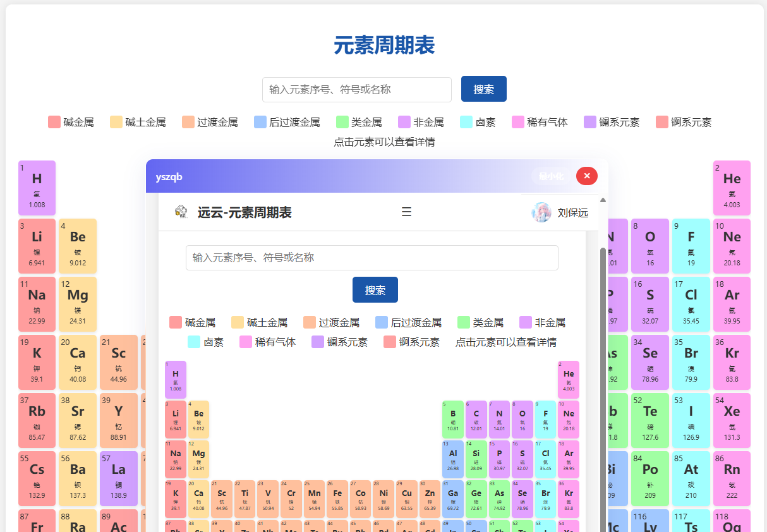
Task: Click 锕系元素 color swatch in background legend
Action: 662,122
